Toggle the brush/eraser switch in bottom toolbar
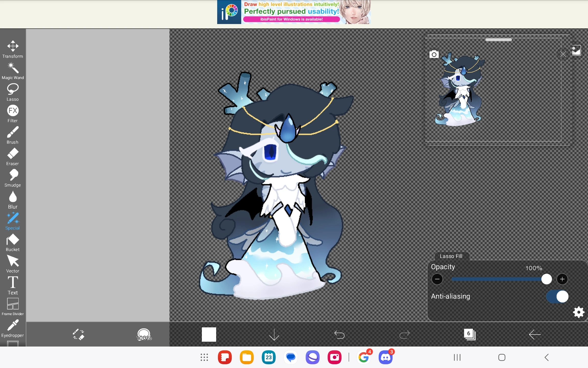The width and height of the screenshot is (588, 368). pos(79,334)
